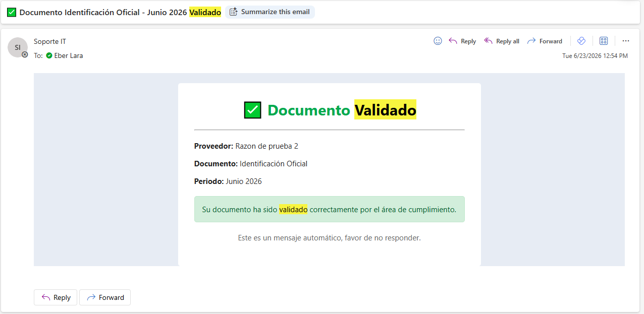The image size is (644, 314).
Task: Click the blocked-status badge on the SI avatar
Action: coord(25,54)
